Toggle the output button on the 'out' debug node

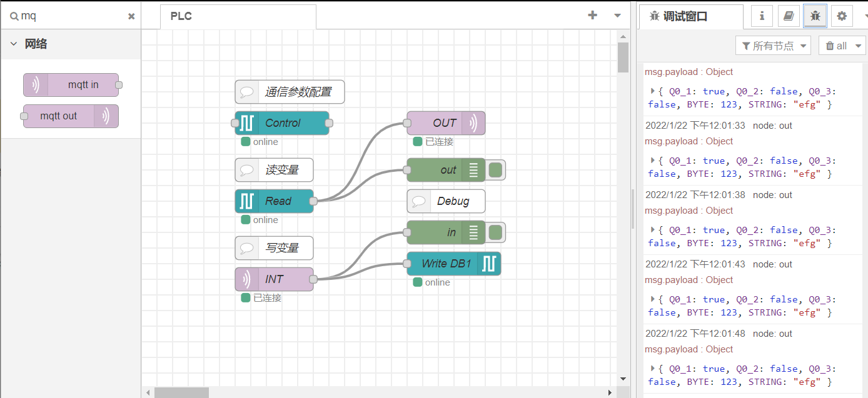click(495, 169)
